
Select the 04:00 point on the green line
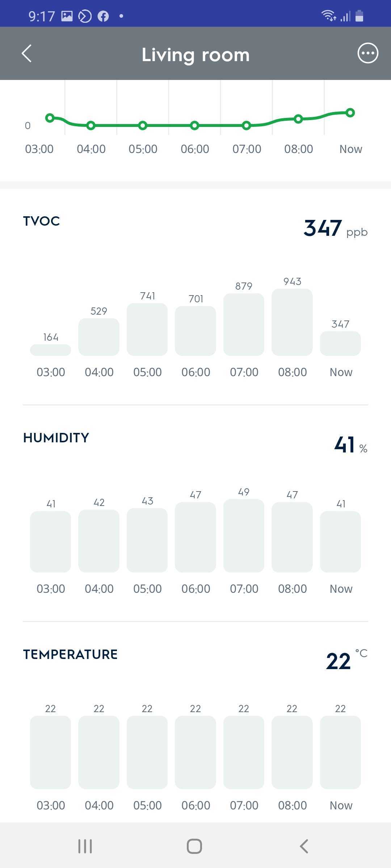point(91,125)
